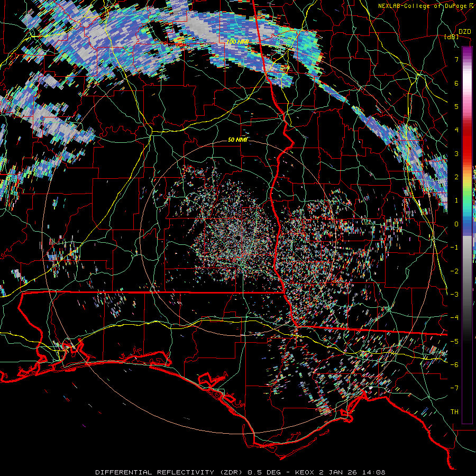Click the 5 dB scale value
Image resolution: width=476 pixels, height=476 pixels.
click(456, 106)
